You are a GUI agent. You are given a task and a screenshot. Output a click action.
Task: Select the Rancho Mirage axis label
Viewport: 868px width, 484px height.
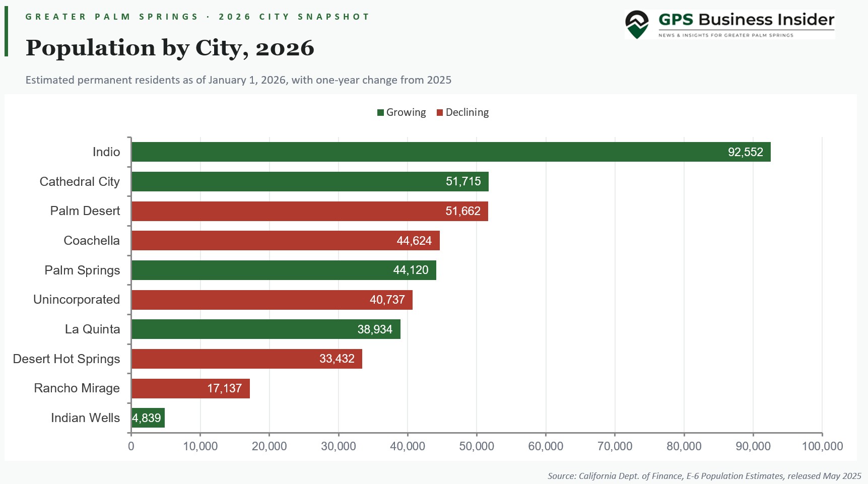pyautogui.click(x=77, y=388)
